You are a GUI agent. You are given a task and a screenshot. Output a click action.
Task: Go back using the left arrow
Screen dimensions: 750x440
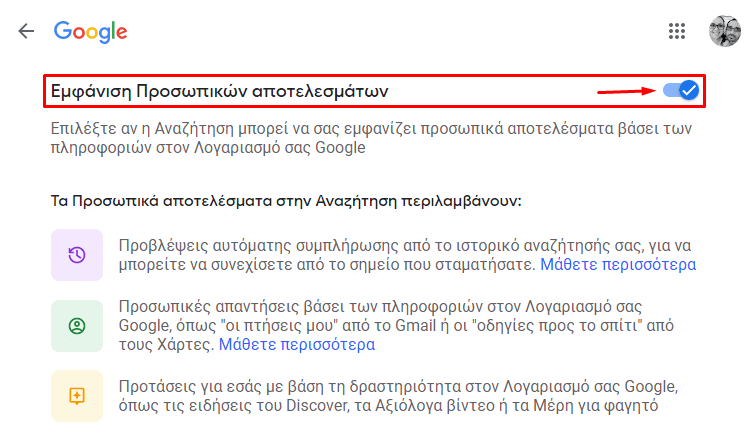coord(26,31)
